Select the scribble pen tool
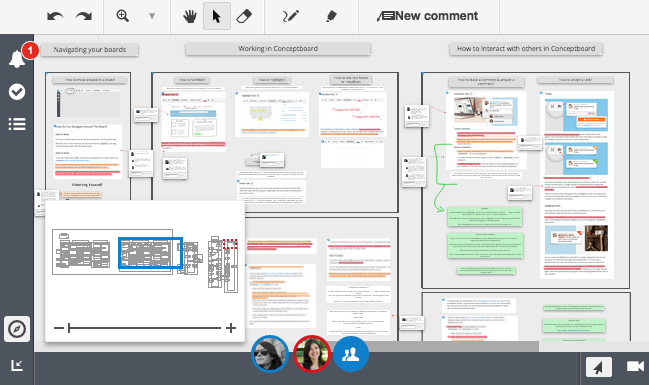The image size is (649, 385). pos(291,16)
